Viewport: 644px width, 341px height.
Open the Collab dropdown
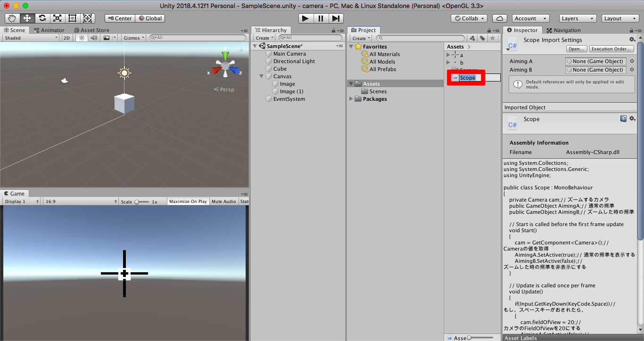click(470, 18)
